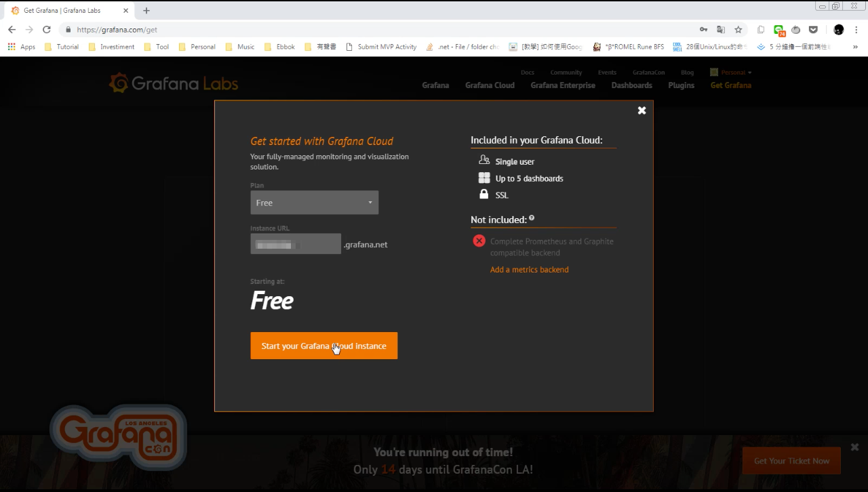This screenshot has height=492, width=868.
Task: Click the Instance URL input field
Action: click(x=296, y=244)
